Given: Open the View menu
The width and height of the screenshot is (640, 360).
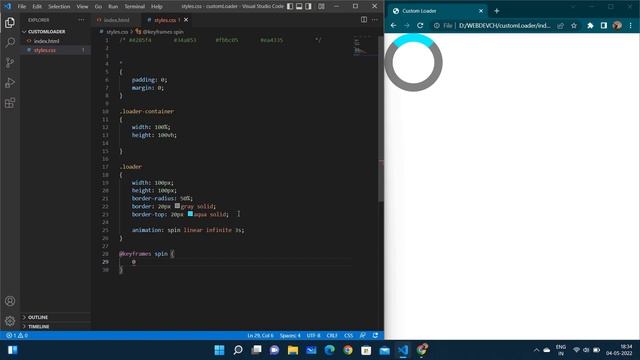Looking at the screenshot, I should point(82,7).
